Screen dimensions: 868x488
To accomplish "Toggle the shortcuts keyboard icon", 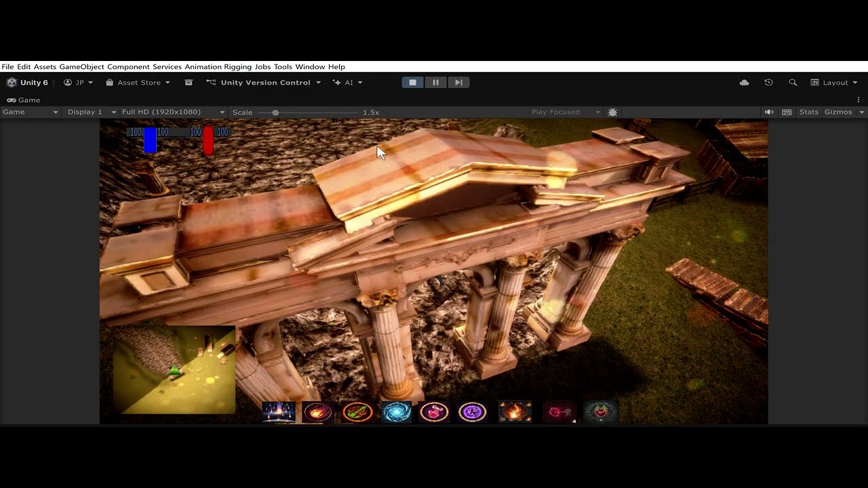I will [x=787, y=112].
